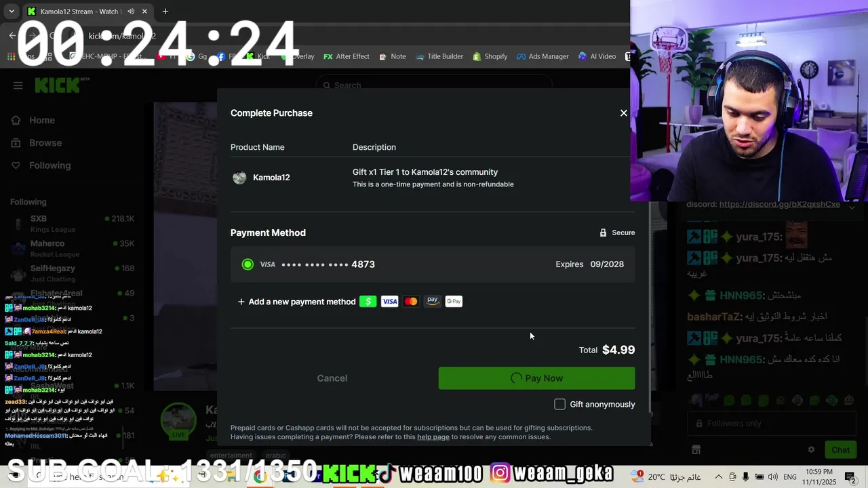The width and height of the screenshot is (868, 488).
Task: Open chat settings gear icon
Action: point(811,450)
